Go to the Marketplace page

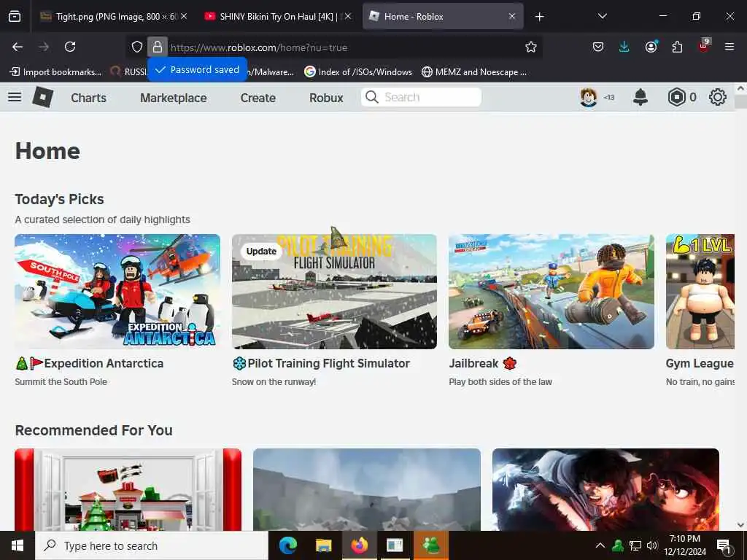pyautogui.click(x=174, y=98)
